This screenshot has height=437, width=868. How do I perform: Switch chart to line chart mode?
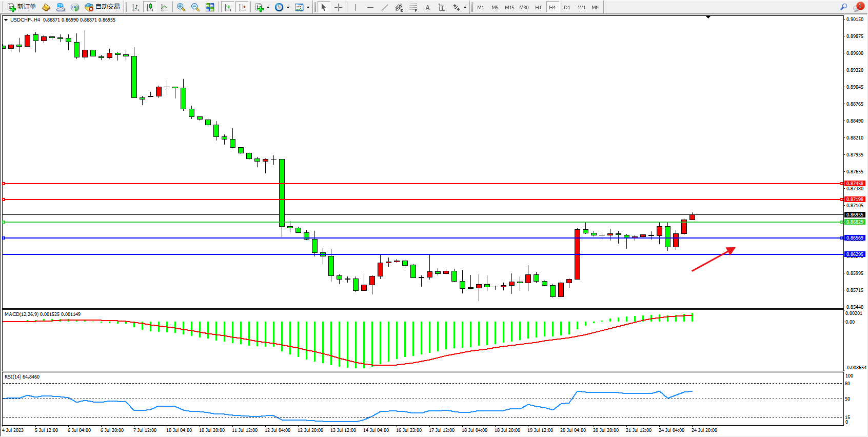[164, 7]
